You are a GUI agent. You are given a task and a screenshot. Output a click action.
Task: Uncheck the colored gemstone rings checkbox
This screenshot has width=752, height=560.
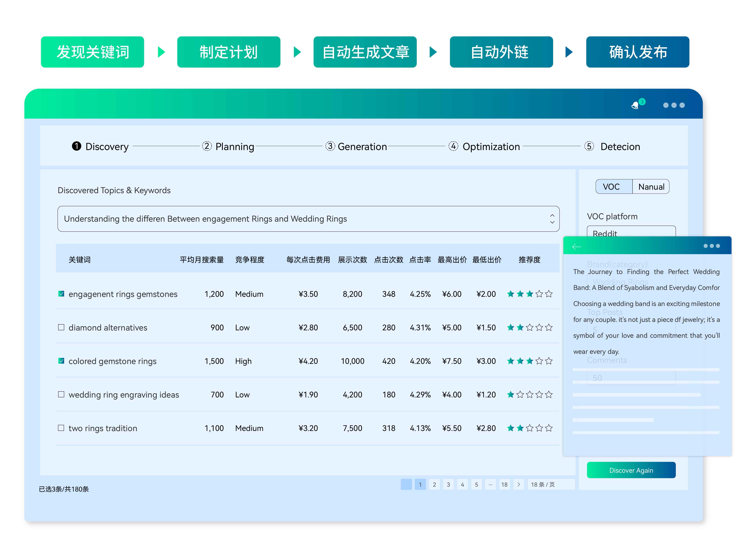point(61,361)
